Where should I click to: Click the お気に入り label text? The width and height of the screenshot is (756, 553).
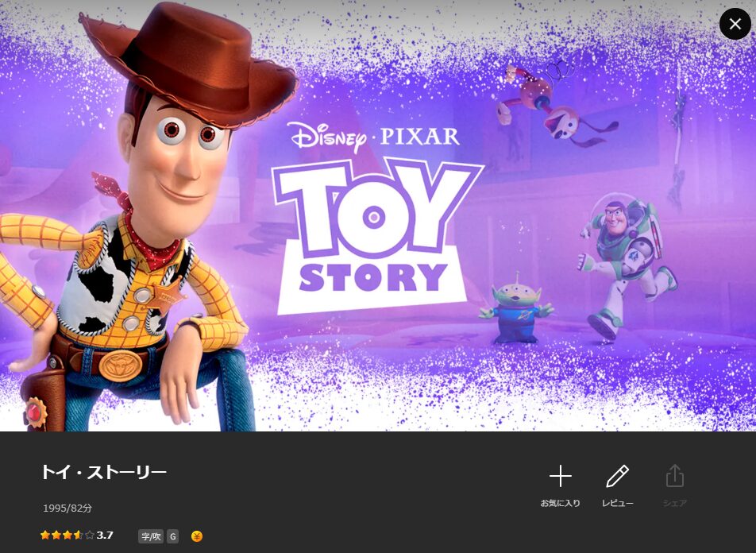tap(561, 503)
